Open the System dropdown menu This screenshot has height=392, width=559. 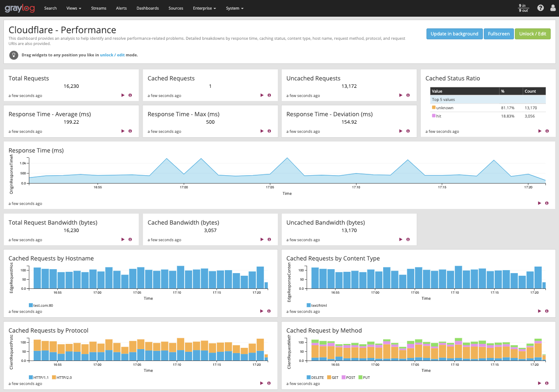[x=234, y=8]
